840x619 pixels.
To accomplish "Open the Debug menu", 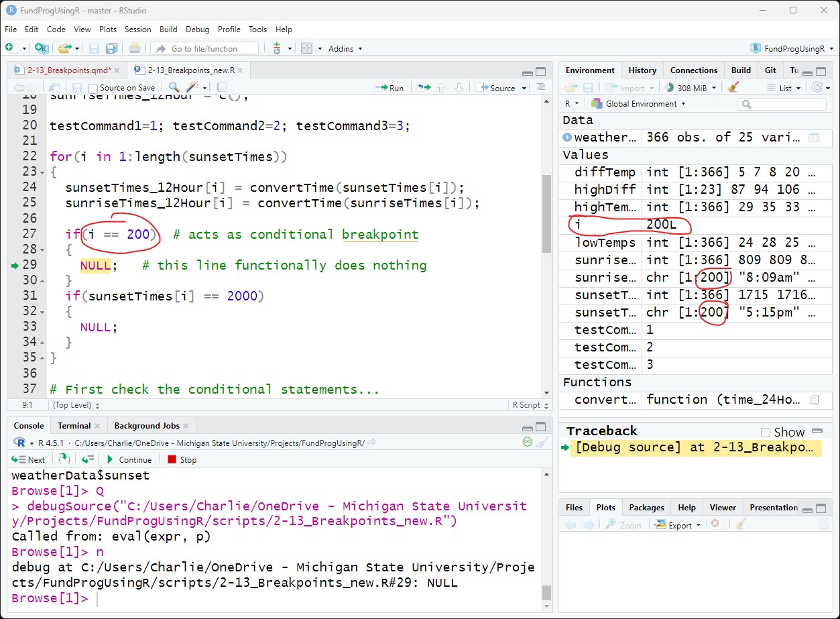I will [x=197, y=30].
